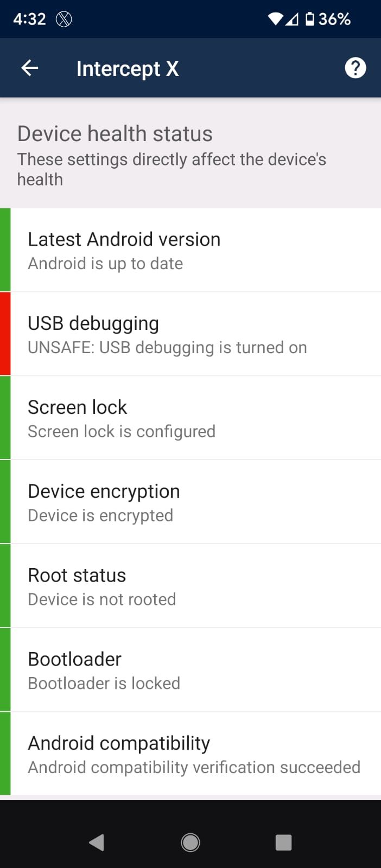381x868 pixels.
Task: Tap the Wi-Fi status icon
Action: (275, 20)
